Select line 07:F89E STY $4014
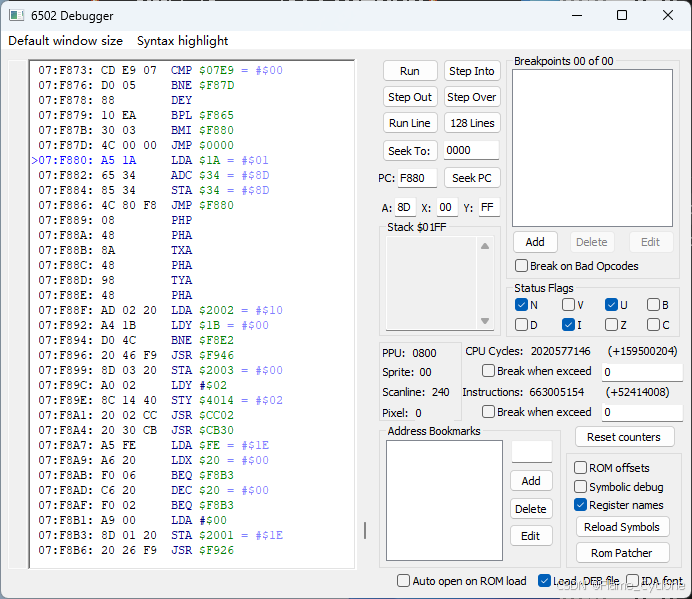This screenshot has width=692, height=599. point(160,400)
